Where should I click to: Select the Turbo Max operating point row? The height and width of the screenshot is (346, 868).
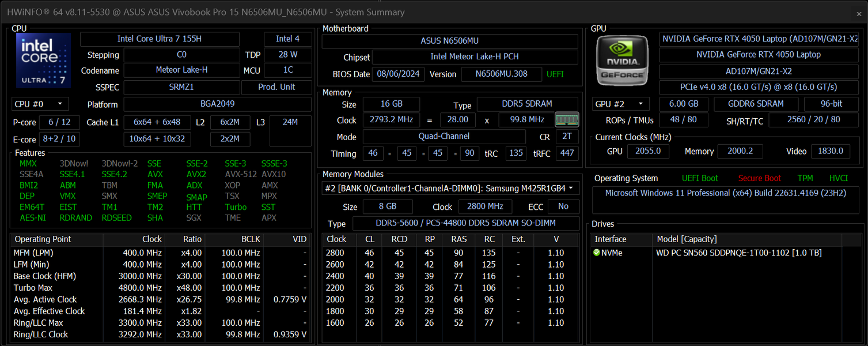coord(161,288)
